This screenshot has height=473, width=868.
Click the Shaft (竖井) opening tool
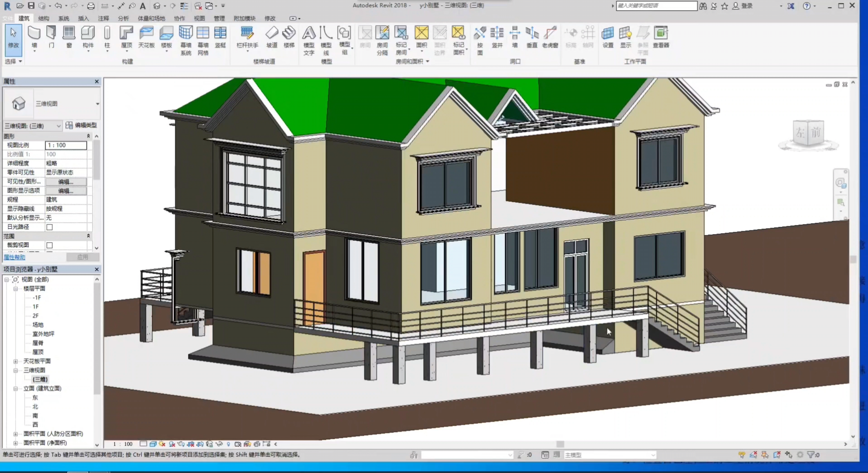tap(497, 33)
